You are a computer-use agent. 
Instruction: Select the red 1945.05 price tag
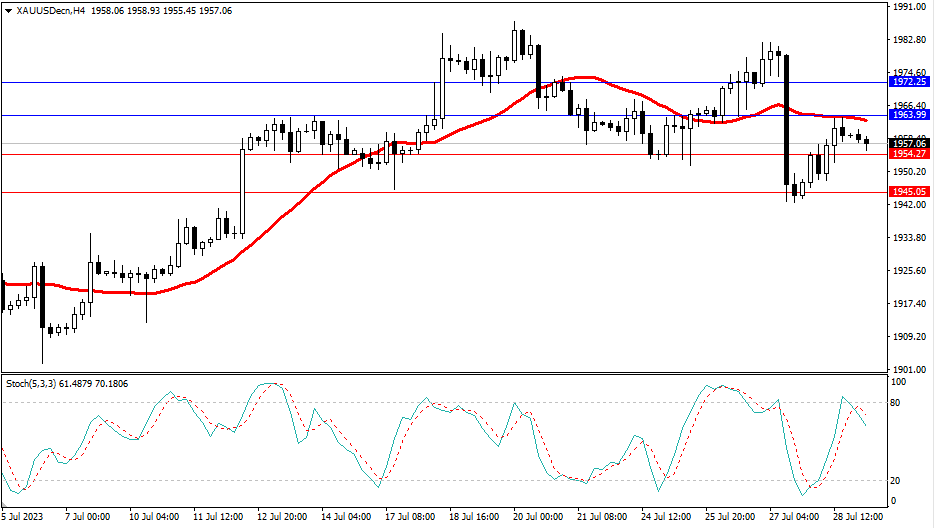[909, 192]
